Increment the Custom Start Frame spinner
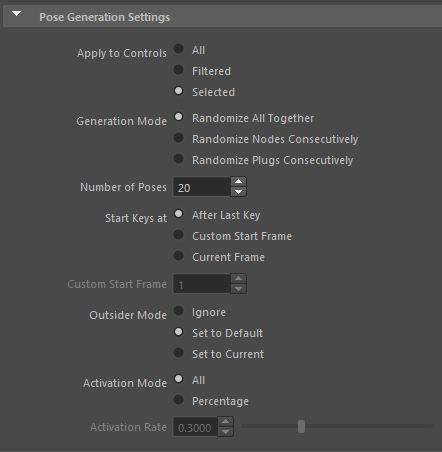 (238, 279)
